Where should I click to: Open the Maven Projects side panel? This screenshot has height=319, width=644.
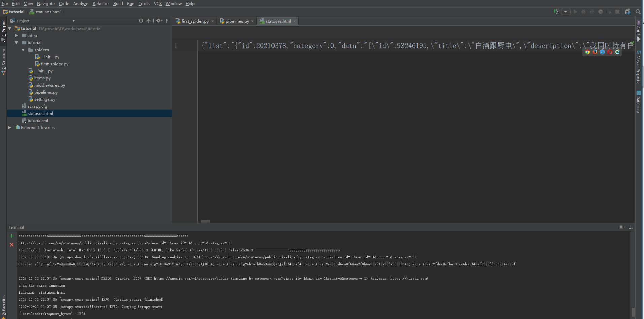click(x=639, y=67)
